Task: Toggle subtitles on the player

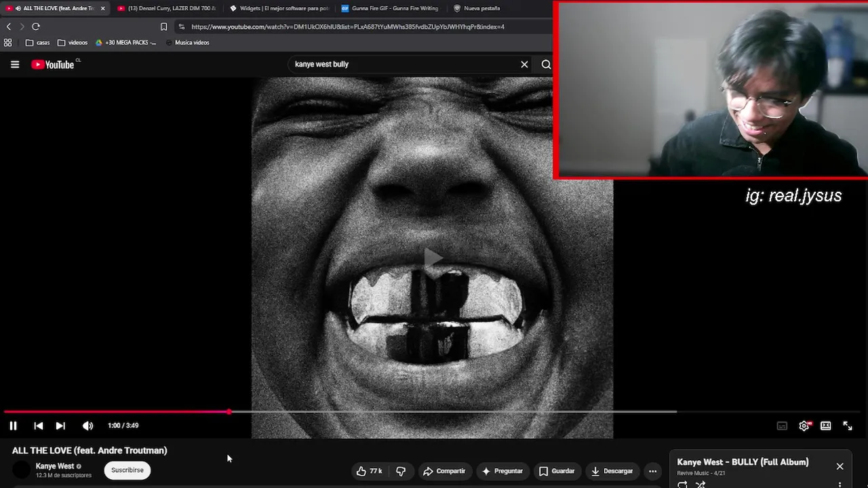Action: pyautogui.click(x=782, y=426)
